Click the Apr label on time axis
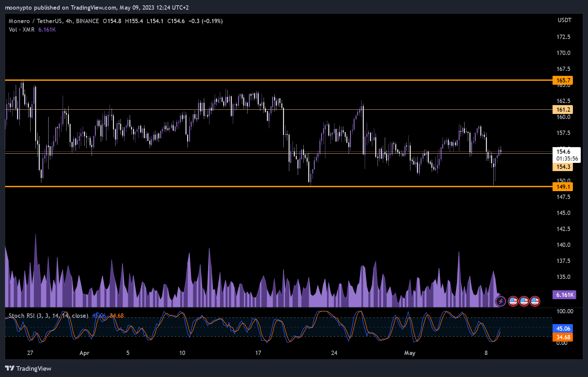The image size is (588, 377). [x=84, y=353]
